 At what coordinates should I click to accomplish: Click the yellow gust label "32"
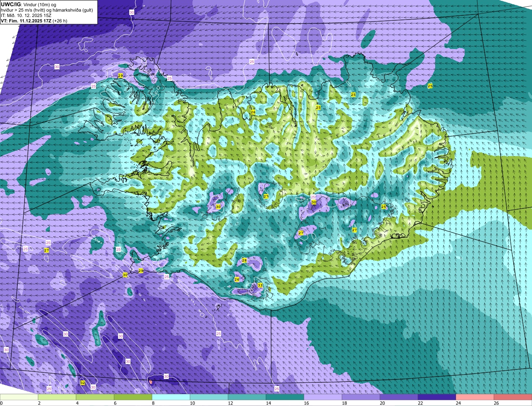pos(83,383)
